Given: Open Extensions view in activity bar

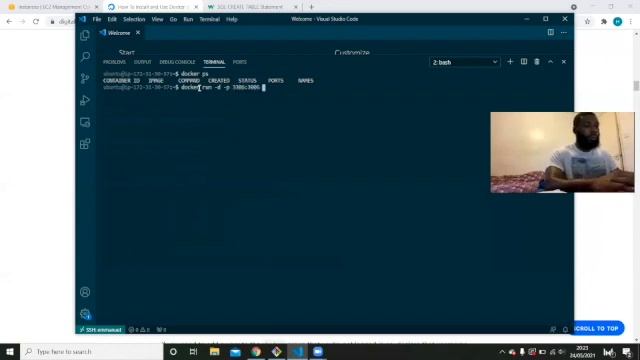Looking at the screenshot, I should (x=85, y=144).
